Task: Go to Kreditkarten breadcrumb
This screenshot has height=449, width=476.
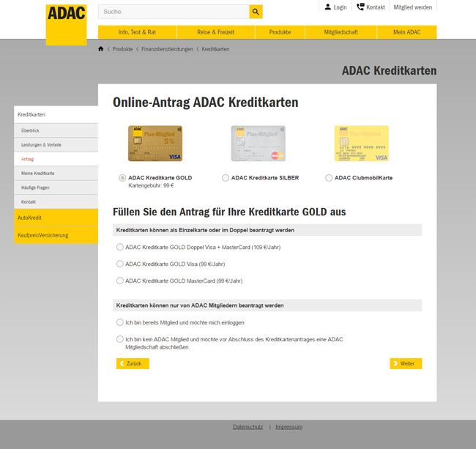Action: coord(215,49)
